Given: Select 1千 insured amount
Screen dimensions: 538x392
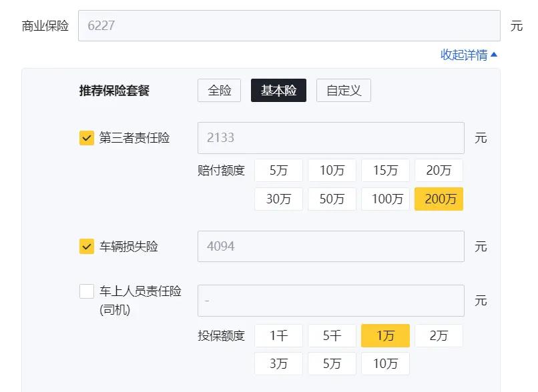Looking at the screenshot, I should pos(278,335).
